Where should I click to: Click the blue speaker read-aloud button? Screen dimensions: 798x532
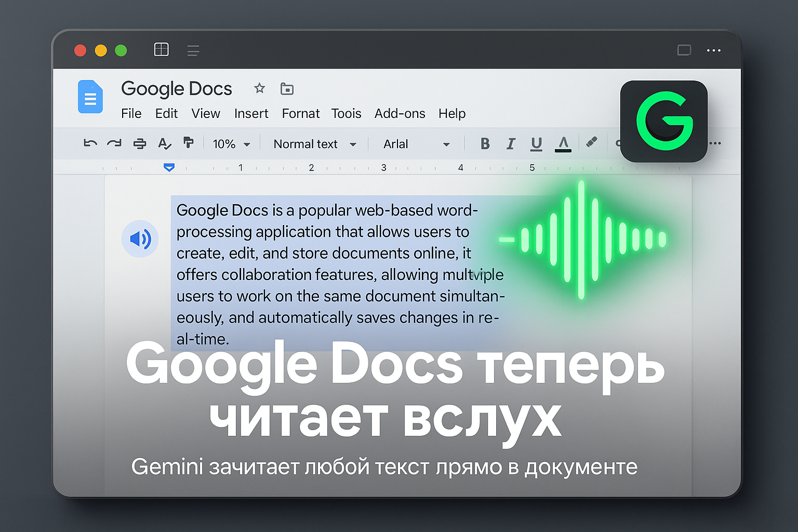[x=140, y=239]
